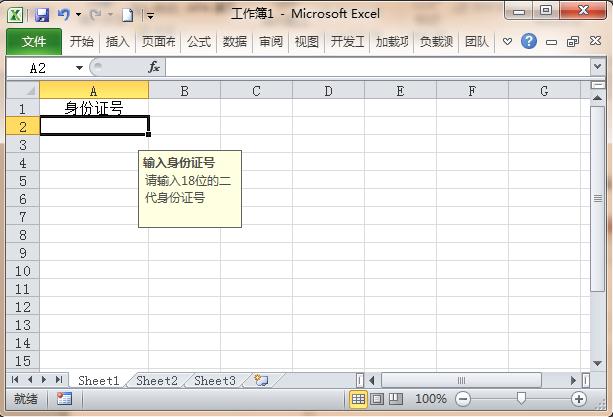
Task: Click cell A1 containing 身份证号
Action: (x=94, y=108)
